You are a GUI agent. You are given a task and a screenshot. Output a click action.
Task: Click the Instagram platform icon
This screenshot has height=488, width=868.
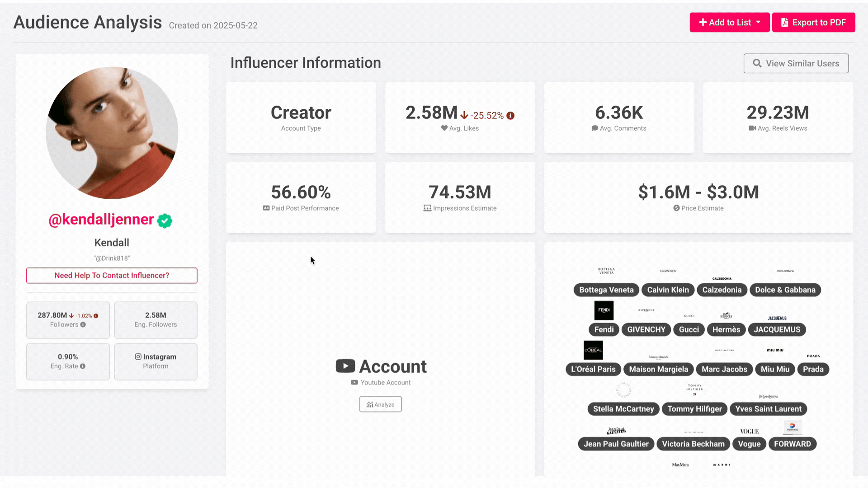pos(138,357)
